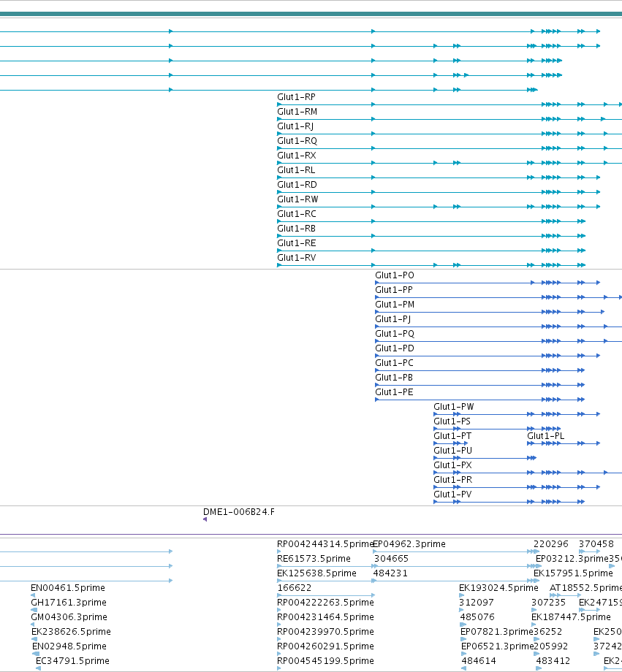Select the Glut1-PL protein label
Image resolution: width=622 pixels, height=672 pixels.
(x=546, y=435)
